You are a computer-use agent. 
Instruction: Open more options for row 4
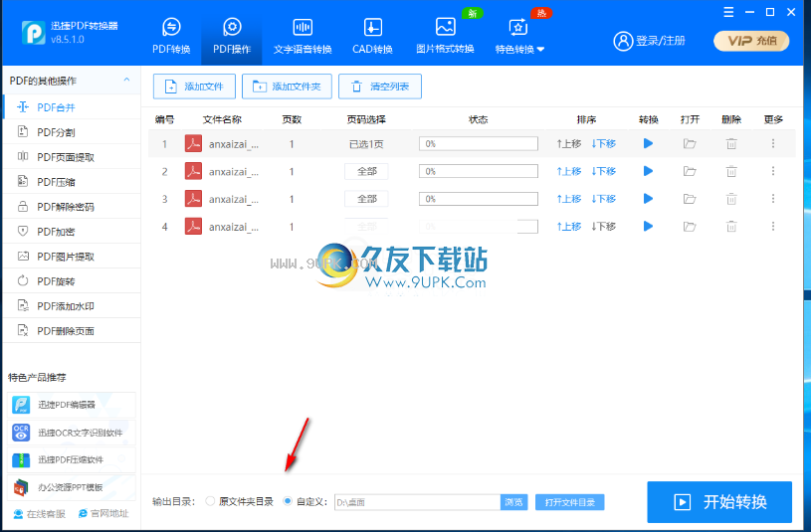coord(773,226)
